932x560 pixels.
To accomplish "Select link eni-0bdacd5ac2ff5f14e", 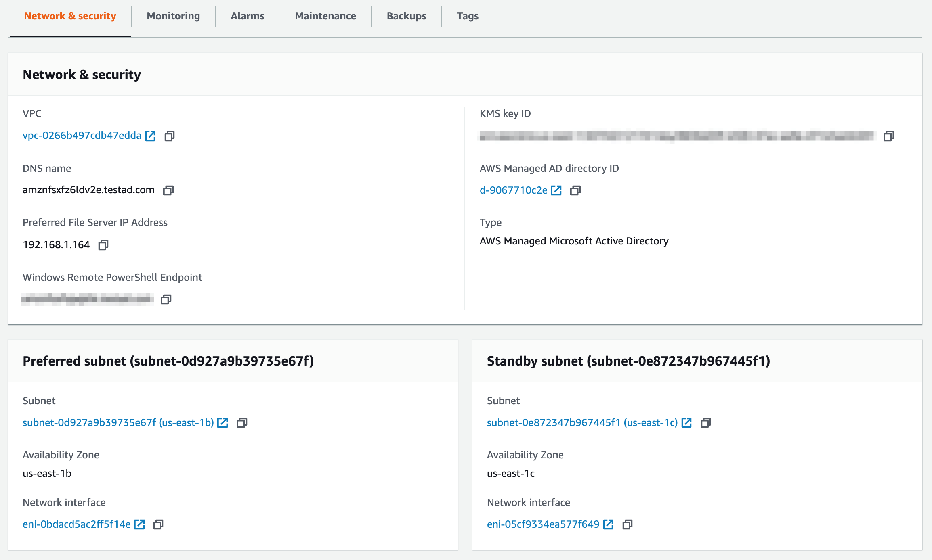I will pyautogui.click(x=76, y=524).
